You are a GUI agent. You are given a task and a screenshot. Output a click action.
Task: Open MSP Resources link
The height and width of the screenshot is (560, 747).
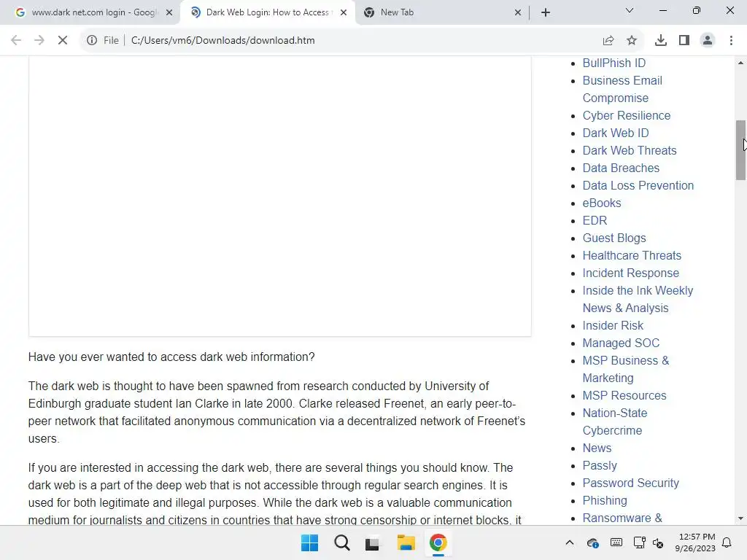624,395
